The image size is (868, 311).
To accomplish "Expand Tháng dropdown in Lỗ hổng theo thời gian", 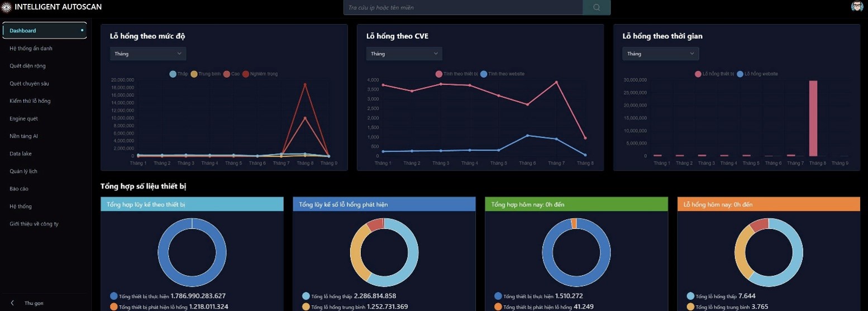I will [661, 54].
